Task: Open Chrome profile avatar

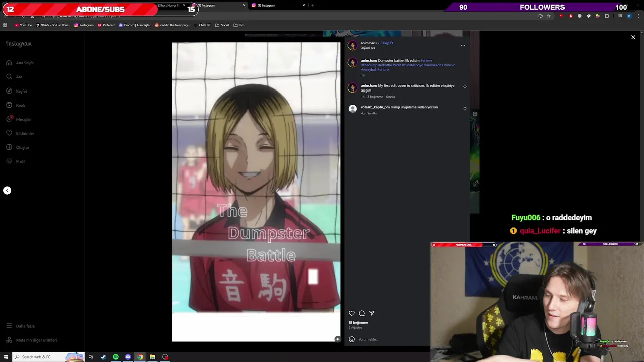Action: pyautogui.click(x=629, y=16)
